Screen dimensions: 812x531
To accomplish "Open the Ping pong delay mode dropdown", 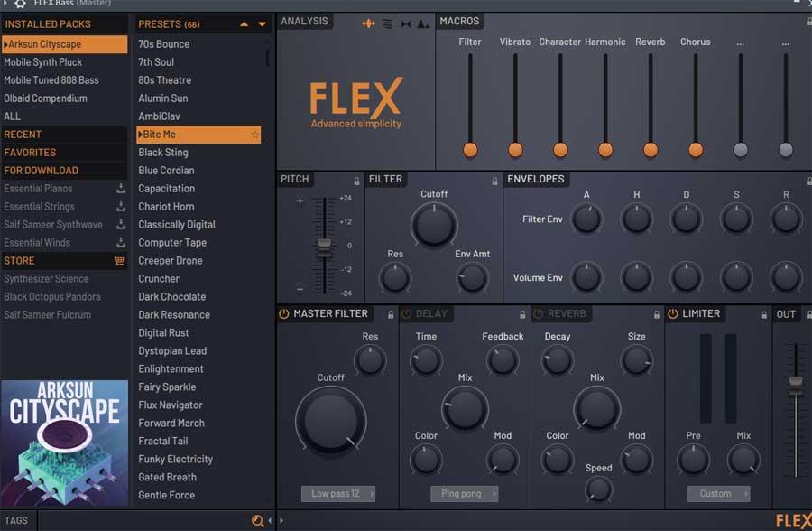I will [x=465, y=494].
